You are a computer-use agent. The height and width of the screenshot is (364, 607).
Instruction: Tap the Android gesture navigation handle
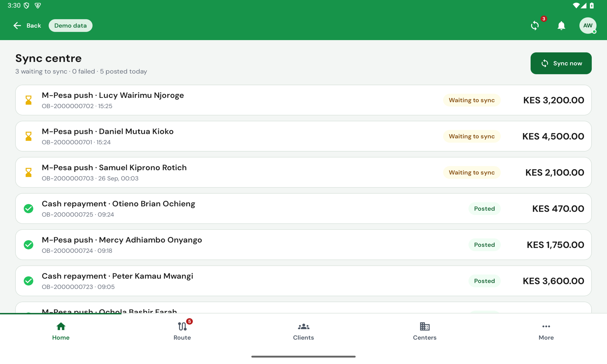303,356
